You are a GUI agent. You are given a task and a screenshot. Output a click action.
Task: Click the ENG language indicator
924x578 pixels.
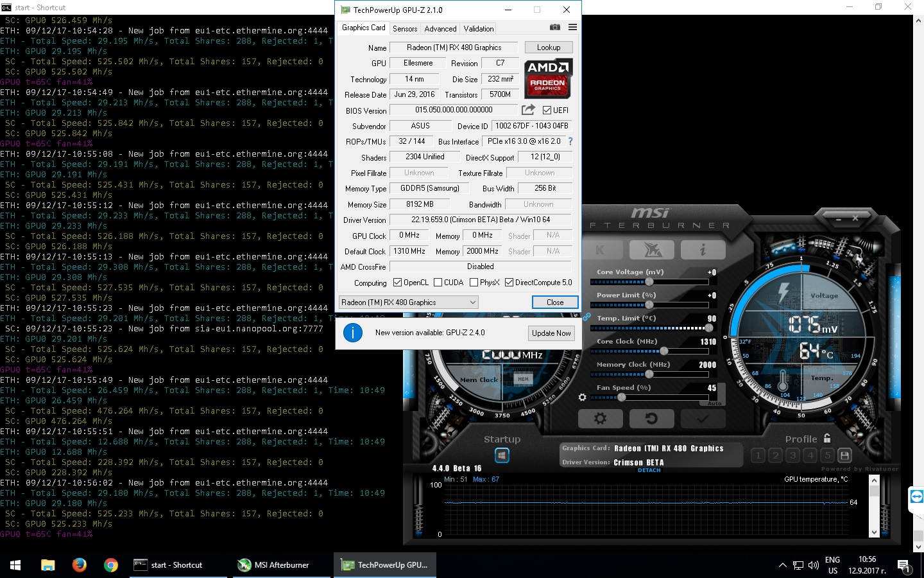tap(832, 560)
